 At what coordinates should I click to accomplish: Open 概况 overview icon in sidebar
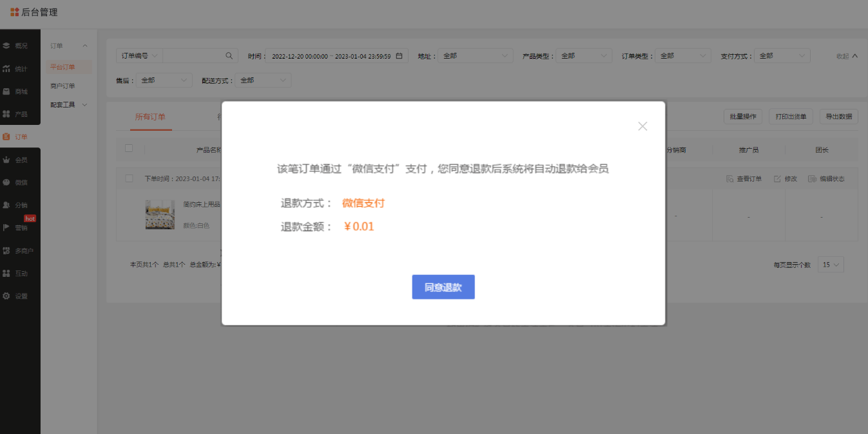tap(6, 46)
